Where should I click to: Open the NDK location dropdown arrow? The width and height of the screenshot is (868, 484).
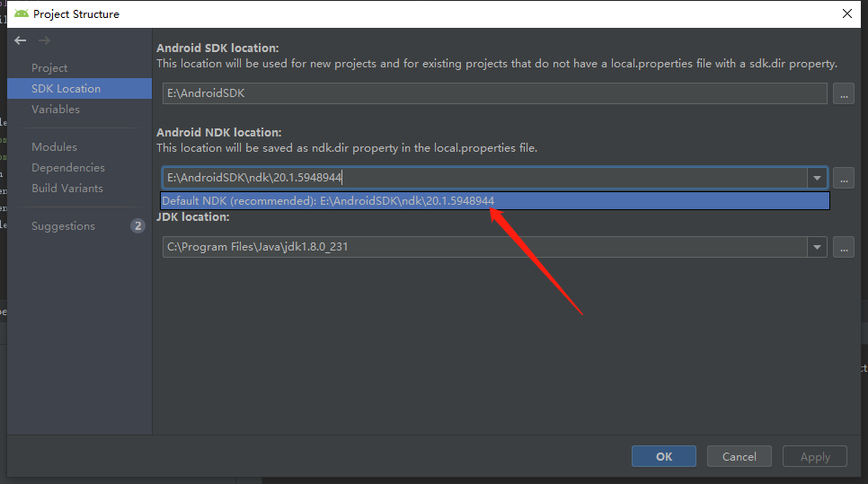click(817, 178)
